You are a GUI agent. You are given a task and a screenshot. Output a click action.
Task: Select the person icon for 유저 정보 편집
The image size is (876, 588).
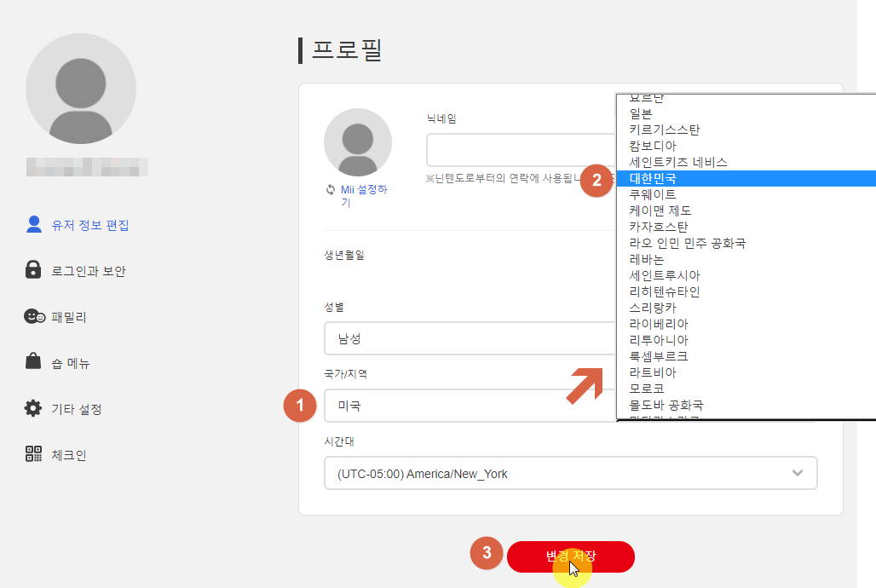(x=33, y=224)
